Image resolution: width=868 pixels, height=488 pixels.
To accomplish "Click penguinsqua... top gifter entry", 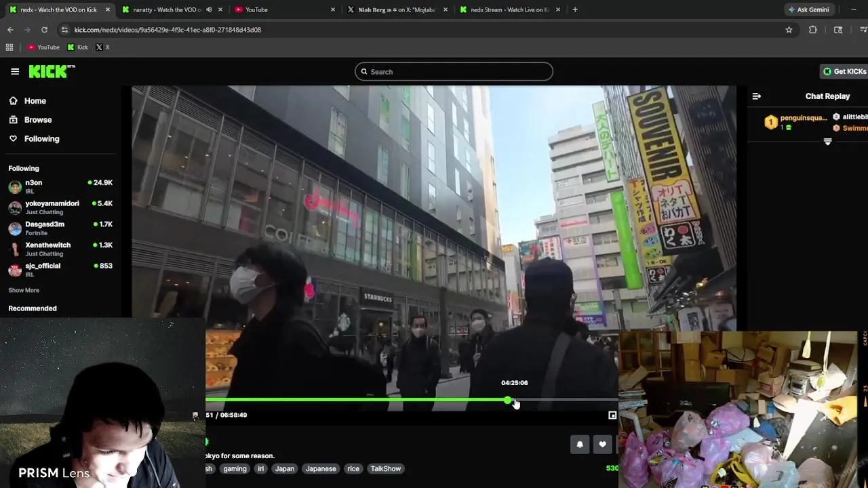I will [x=795, y=122].
